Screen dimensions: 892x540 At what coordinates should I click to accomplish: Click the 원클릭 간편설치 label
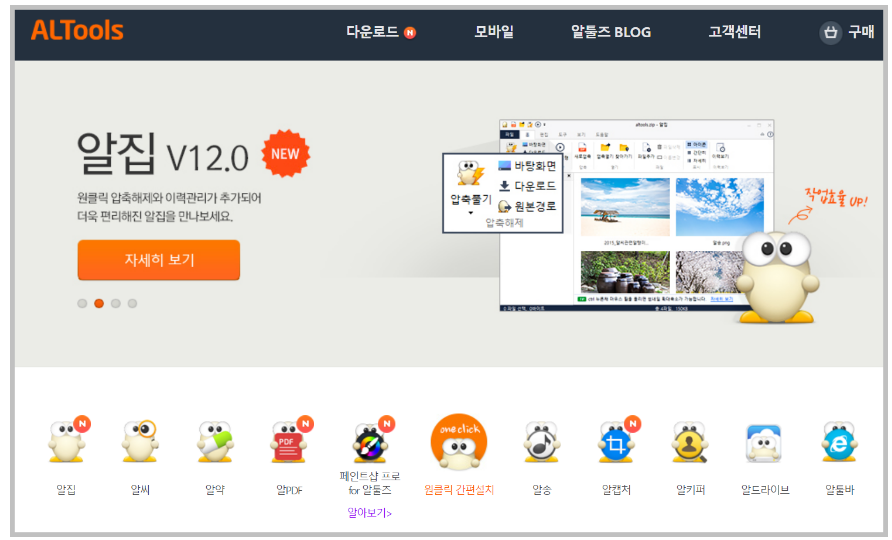pos(459,489)
